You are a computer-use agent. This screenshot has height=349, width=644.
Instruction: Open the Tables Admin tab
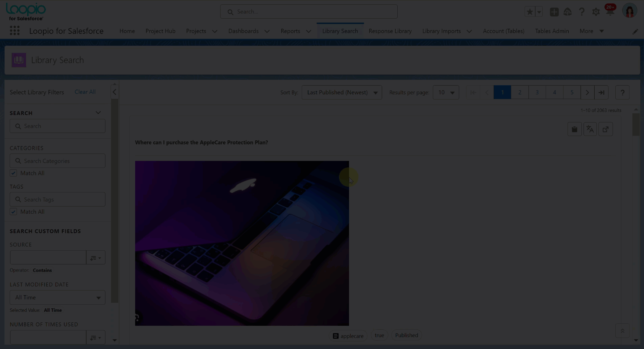coord(552,31)
